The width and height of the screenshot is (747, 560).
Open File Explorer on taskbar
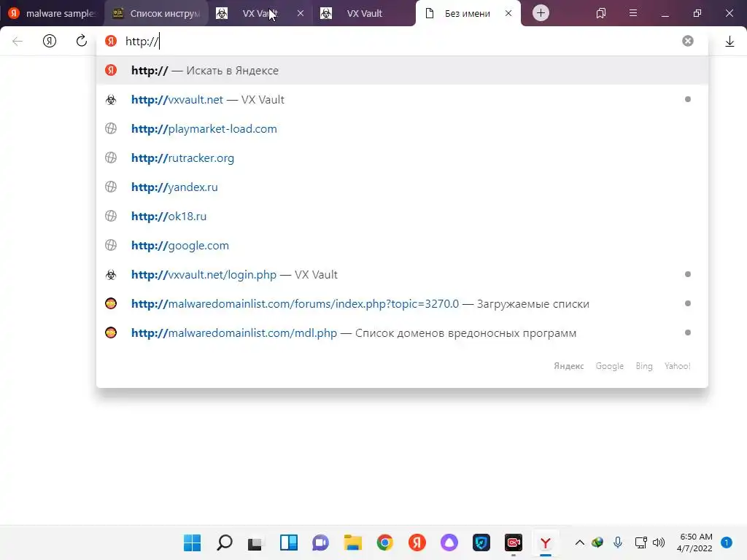point(353,542)
